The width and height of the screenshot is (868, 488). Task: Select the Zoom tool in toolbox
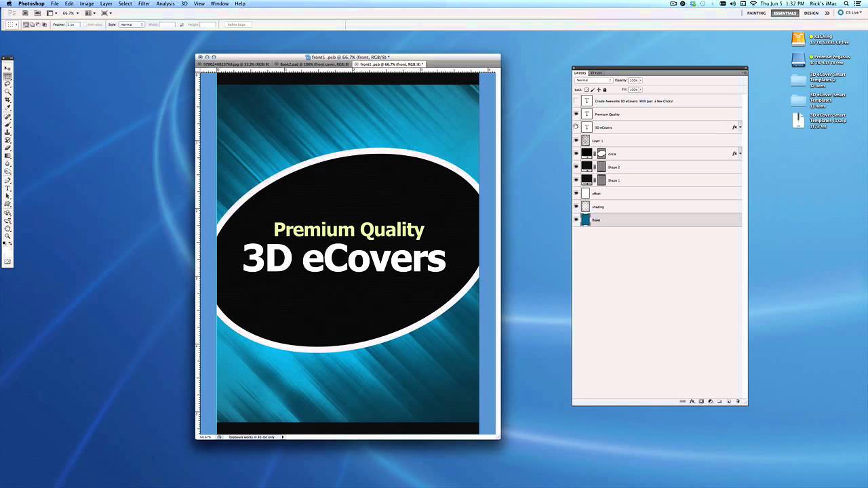tap(8, 236)
